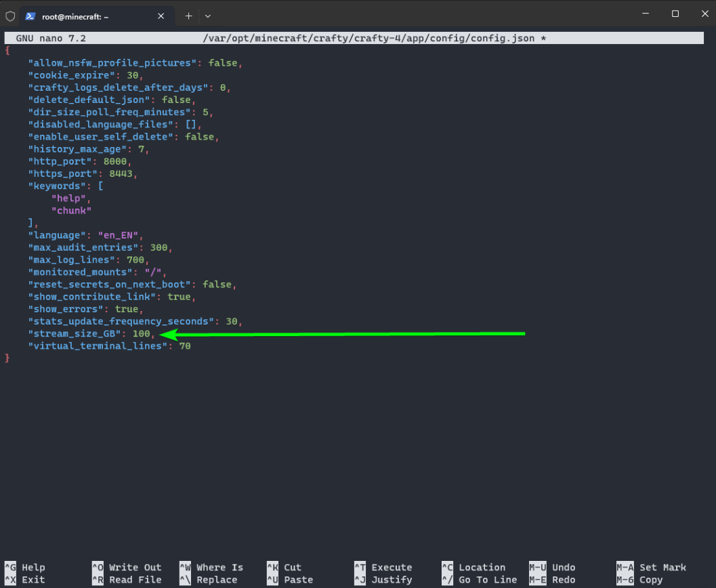Minimize the terminal window

(x=644, y=14)
